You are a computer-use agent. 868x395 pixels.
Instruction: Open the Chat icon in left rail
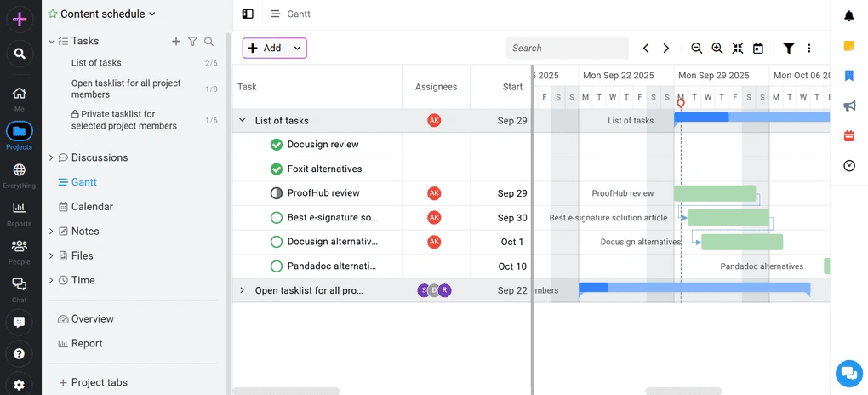click(20, 284)
